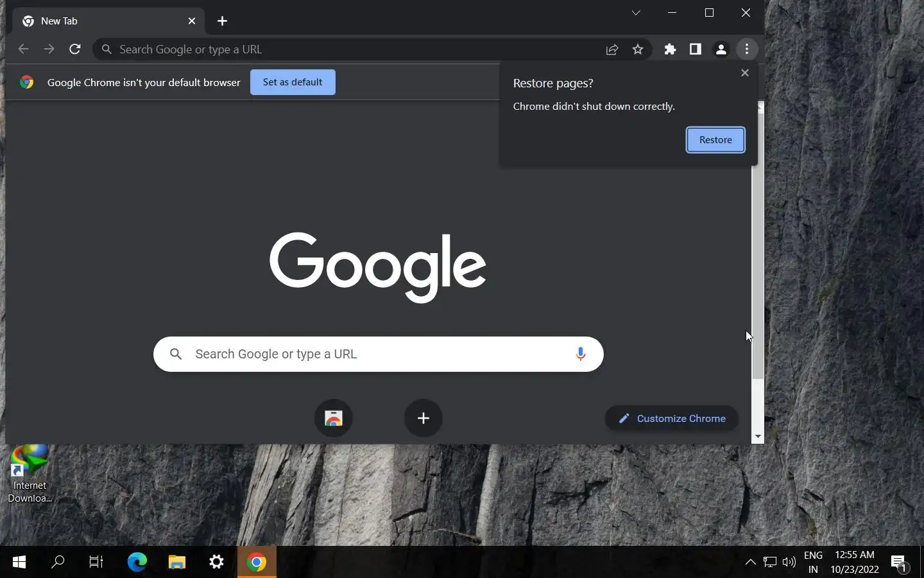Open Settings gear on taskbar
Image resolution: width=924 pixels, height=578 pixels.
217,563
